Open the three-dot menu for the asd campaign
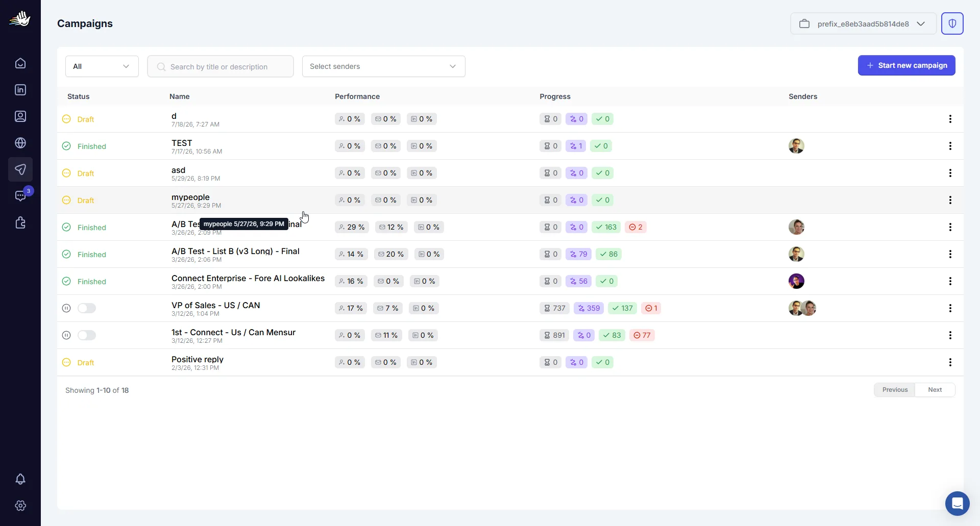This screenshot has width=980, height=526. coord(950,173)
